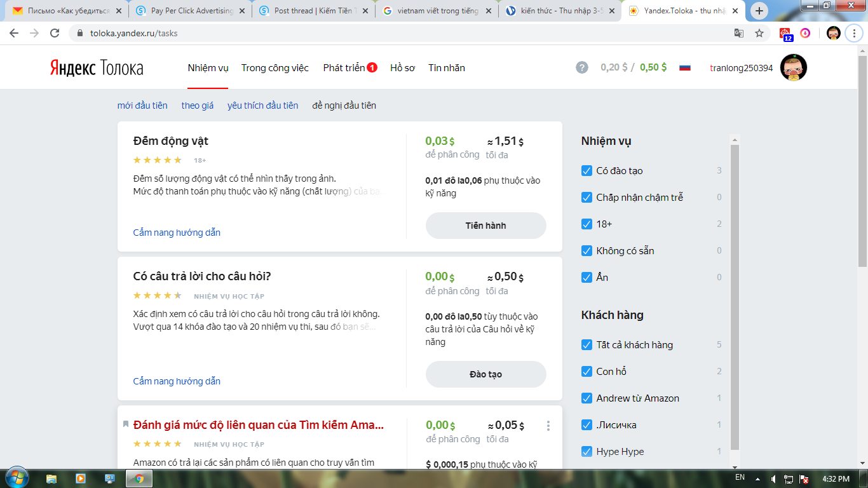Open the Hồ sơ profile tab
868x488 pixels.
pos(402,68)
